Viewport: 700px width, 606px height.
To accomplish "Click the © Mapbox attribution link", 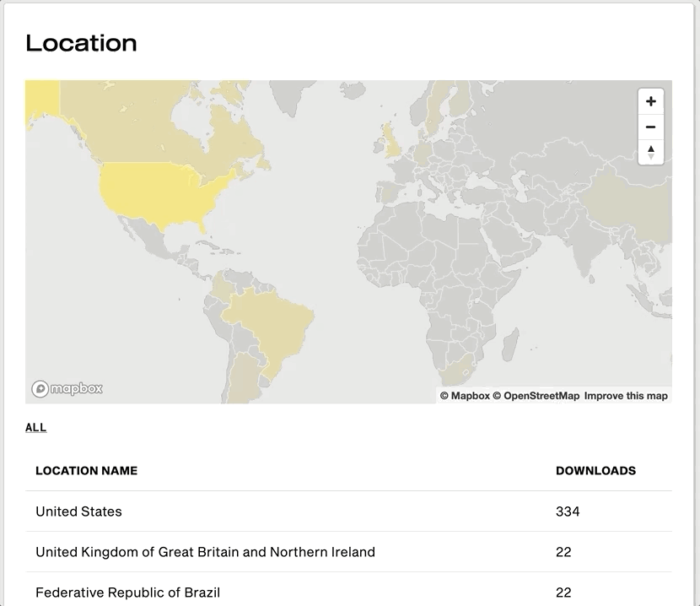I will coord(465,396).
